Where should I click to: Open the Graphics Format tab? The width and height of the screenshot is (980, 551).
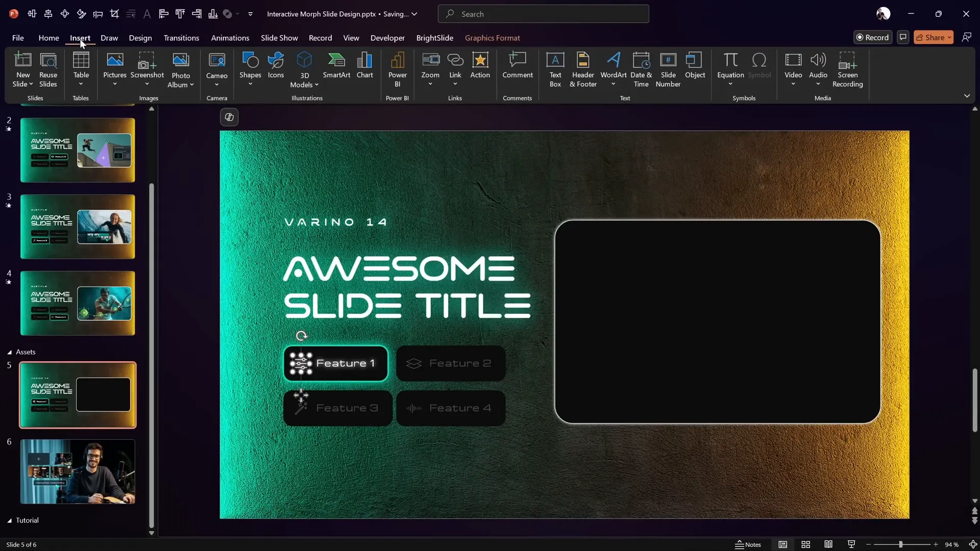click(492, 38)
